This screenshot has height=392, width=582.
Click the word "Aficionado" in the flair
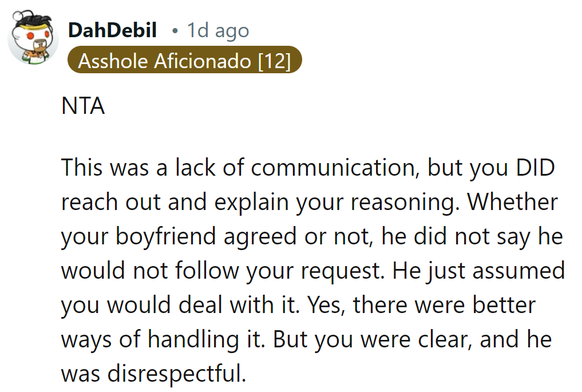click(x=203, y=61)
